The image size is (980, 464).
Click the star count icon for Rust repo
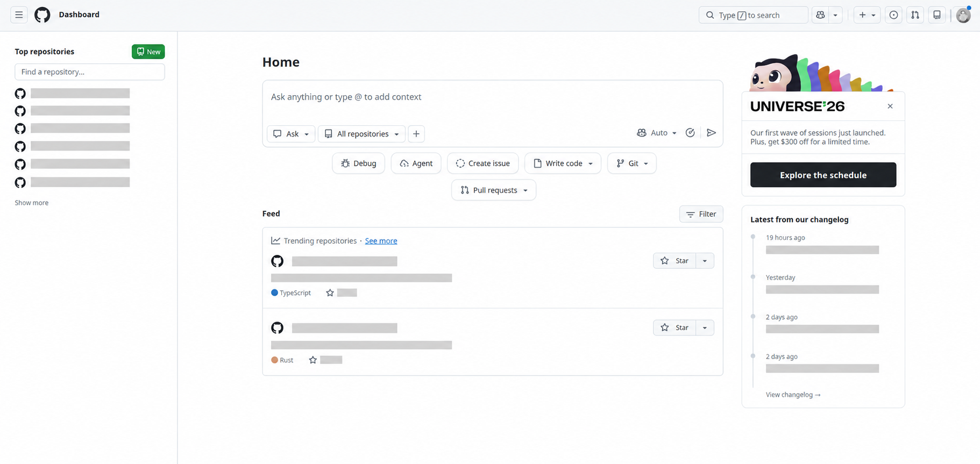[313, 360]
